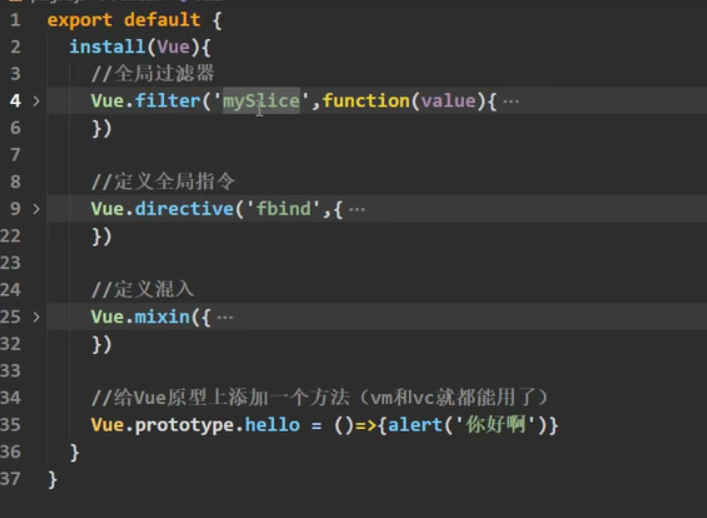Screen dimensions: 707x518
Task: Click Vue identifier on line 35
Action: pyautogui.click(x=107, y=425)
